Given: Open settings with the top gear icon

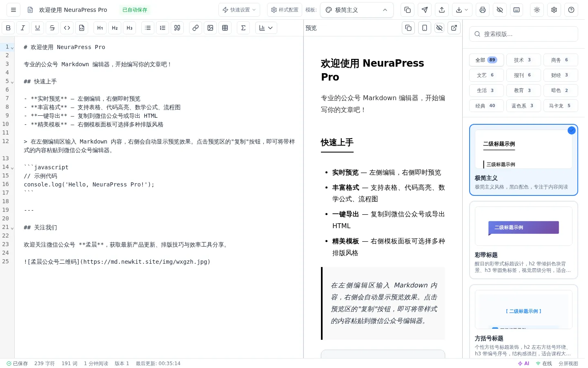Looking at the screenshot, I should coord(554,10).
